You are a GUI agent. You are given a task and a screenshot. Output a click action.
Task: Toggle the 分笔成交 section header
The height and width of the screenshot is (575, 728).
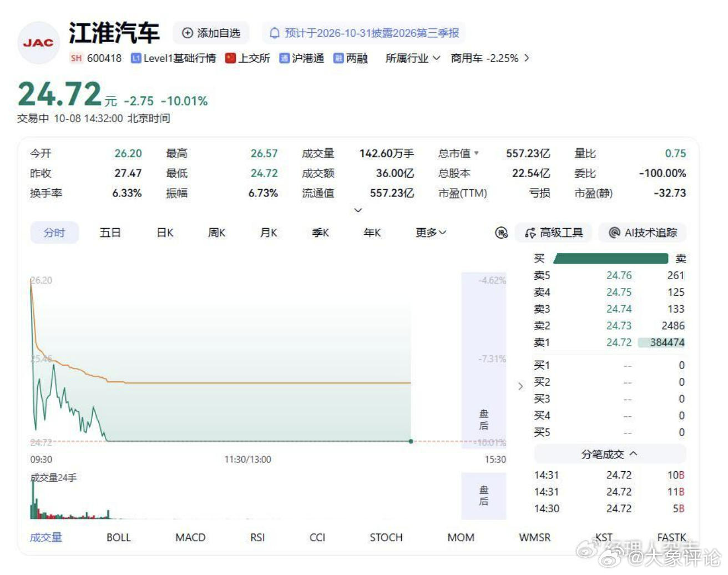609,455
